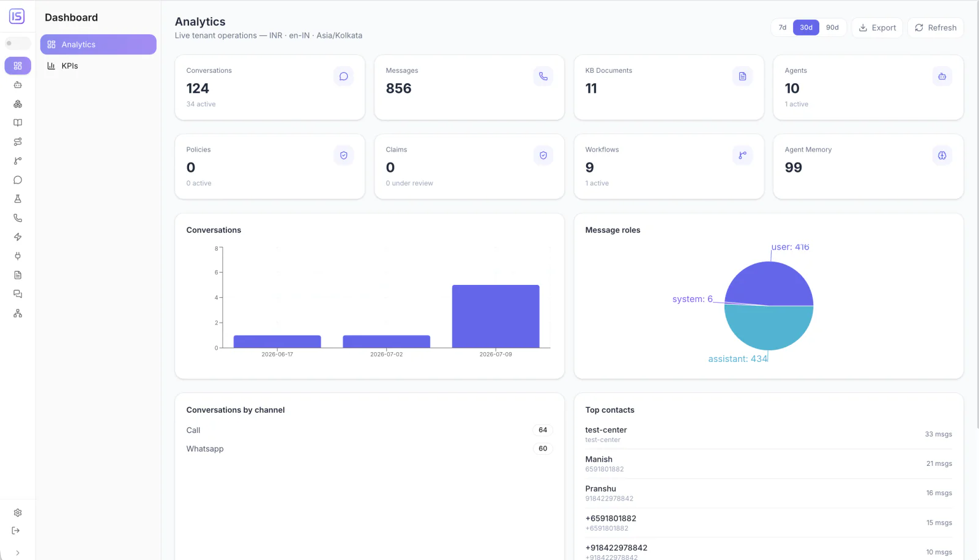Screen dimensions: 979x560
Task: Click the '33 msgs' count
Action: tap(939, 434)
